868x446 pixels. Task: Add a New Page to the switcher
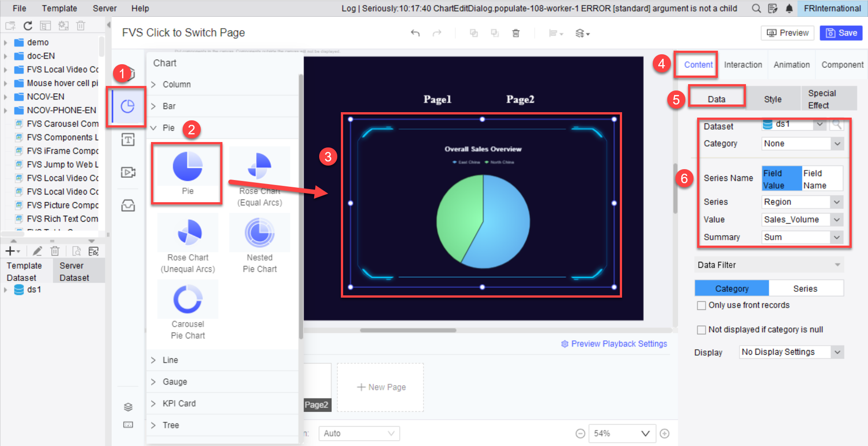(380, 387)
